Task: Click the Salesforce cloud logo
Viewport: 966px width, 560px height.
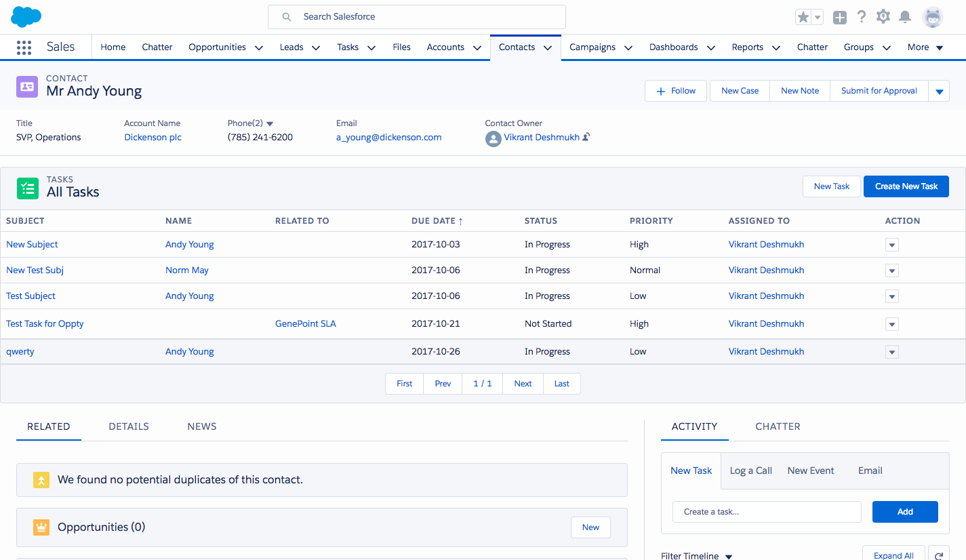Action: (26, 16)
